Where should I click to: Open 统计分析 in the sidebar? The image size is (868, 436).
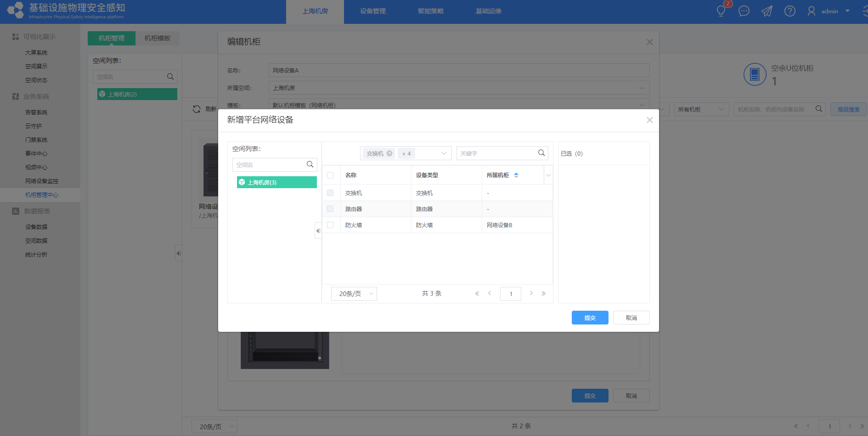point(36,255)
